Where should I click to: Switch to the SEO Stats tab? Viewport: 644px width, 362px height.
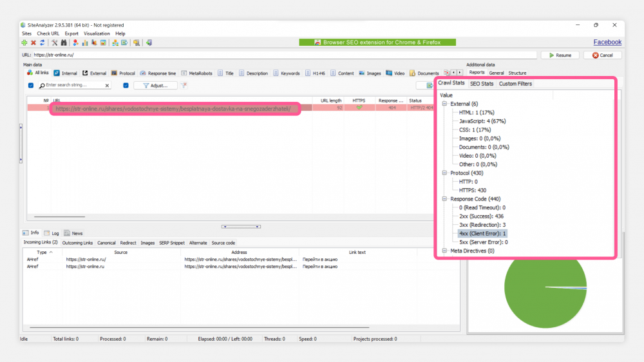pyautogui.click(x=482, y=84)
